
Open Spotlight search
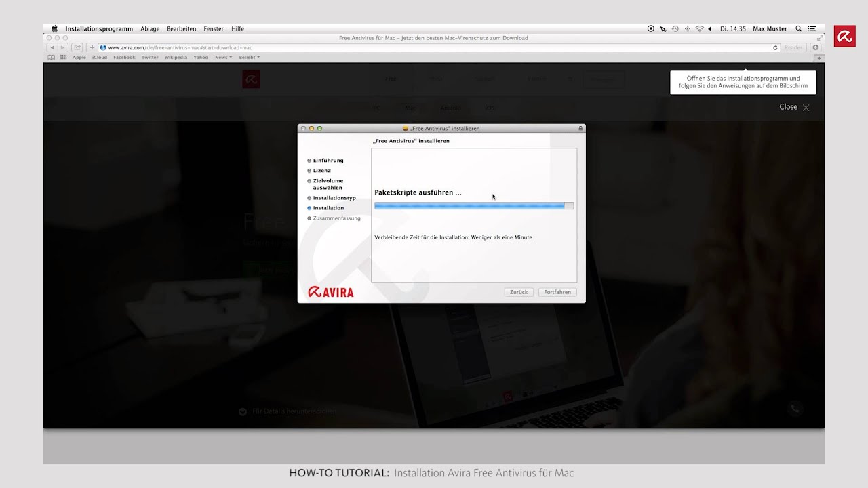tap(798, 29)
